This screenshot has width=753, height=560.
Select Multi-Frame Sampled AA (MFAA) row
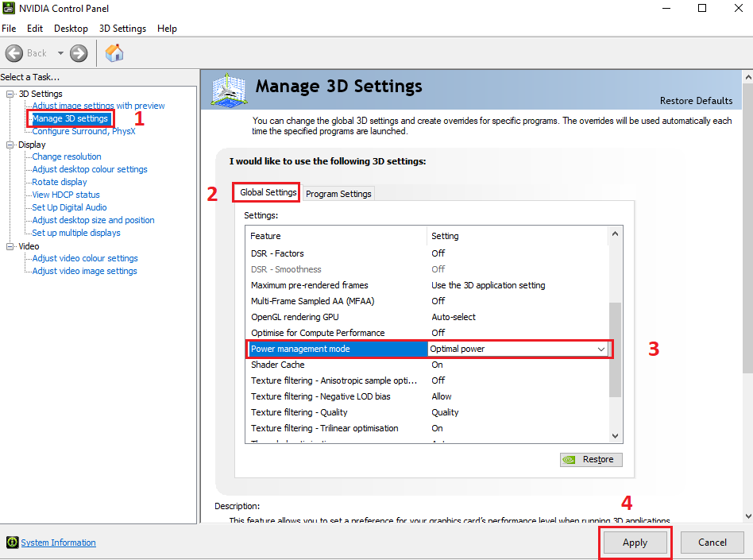click(x=427, y=301)
